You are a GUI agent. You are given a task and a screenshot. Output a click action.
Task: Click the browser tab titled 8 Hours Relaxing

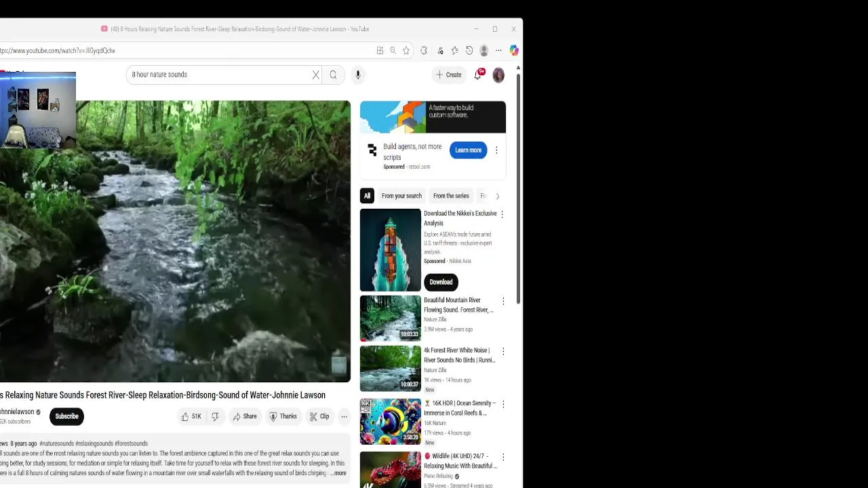click(235, 29)
